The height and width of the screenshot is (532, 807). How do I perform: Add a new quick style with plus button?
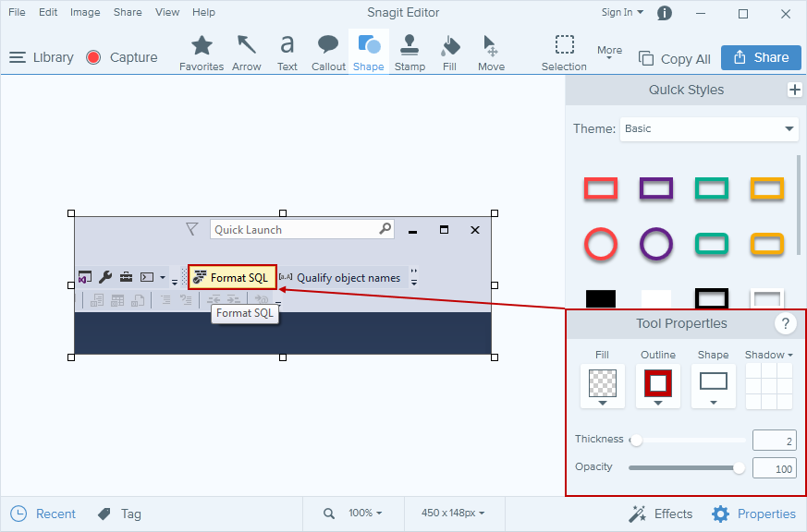[x=795, y=90]
